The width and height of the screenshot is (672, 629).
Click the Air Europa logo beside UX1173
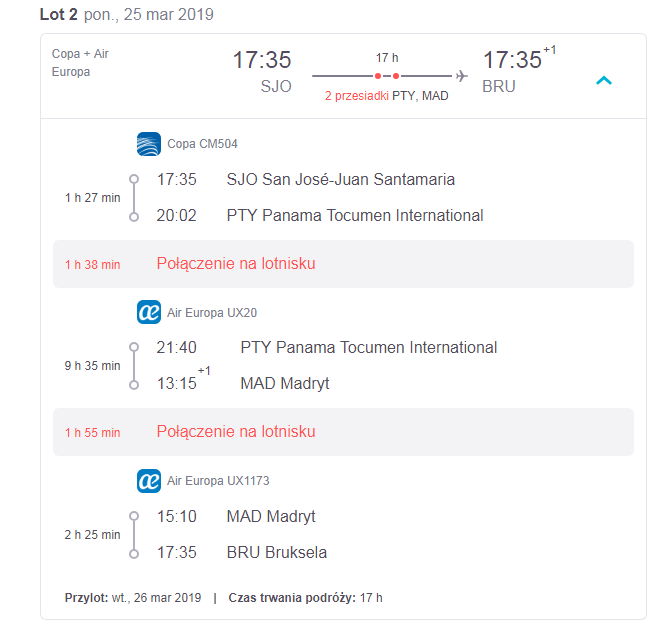pyautogui.click(x=149, y=481)
